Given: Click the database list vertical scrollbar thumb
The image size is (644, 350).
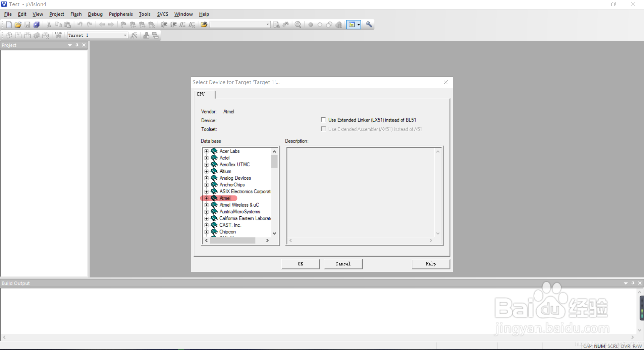Looking at the screenshot, I should click(x=274, y=161).
